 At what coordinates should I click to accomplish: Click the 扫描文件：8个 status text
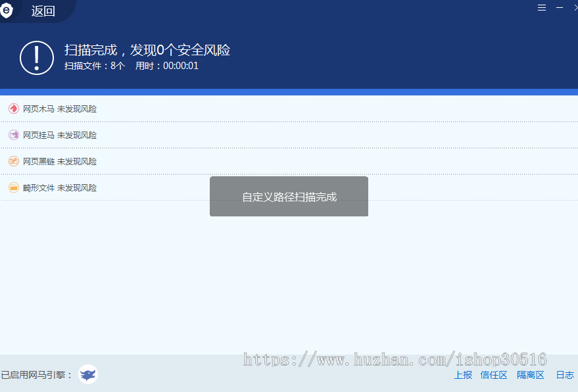pyautogui.click(x=95, y=66)
